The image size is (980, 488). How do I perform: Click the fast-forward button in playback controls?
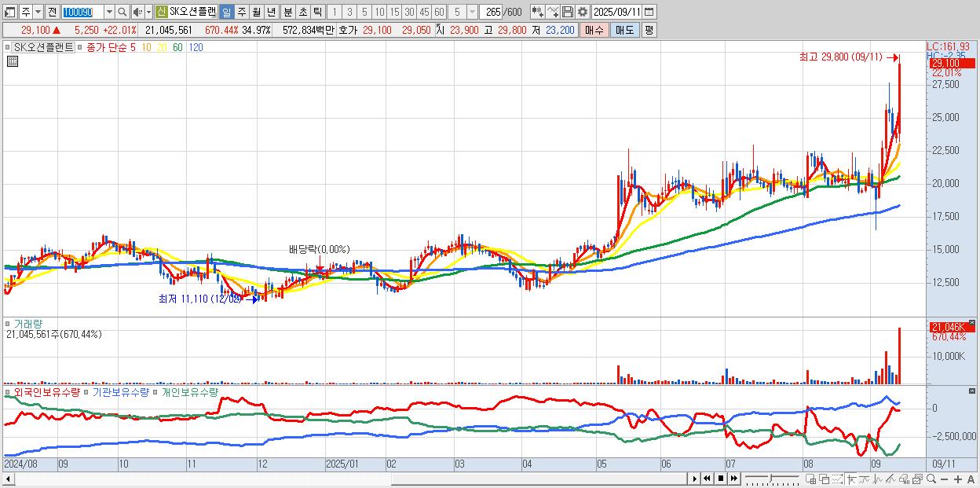point(733,479)
